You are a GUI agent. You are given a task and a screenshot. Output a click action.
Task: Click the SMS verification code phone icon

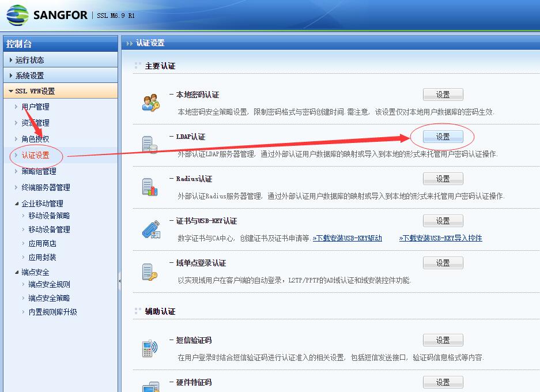150,348
